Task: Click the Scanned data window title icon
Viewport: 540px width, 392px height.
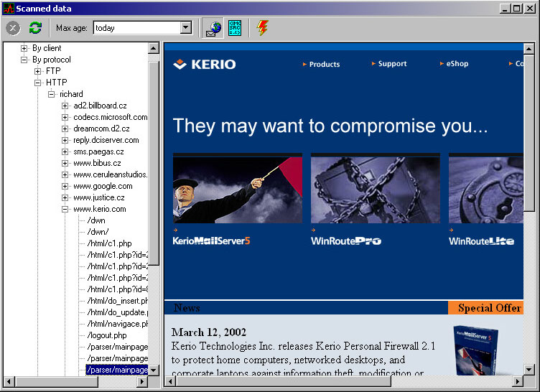Action: pos(9,9)
